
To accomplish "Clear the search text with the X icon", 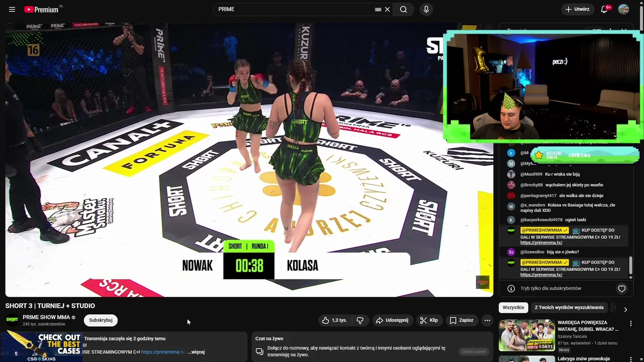I will (x=387, y=9).
